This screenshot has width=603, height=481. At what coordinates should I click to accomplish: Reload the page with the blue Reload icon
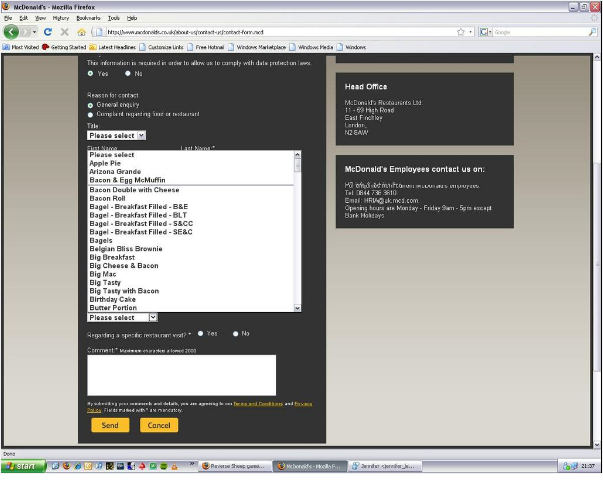pyautogui.click(x=48, y=32)
